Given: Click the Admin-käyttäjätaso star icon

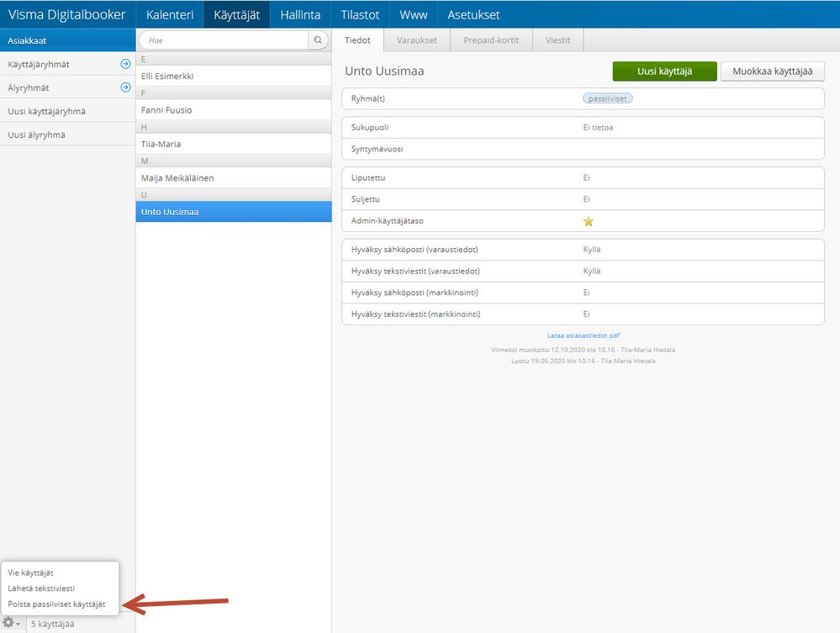Looking at the screenshot, I should coord(589,221).
